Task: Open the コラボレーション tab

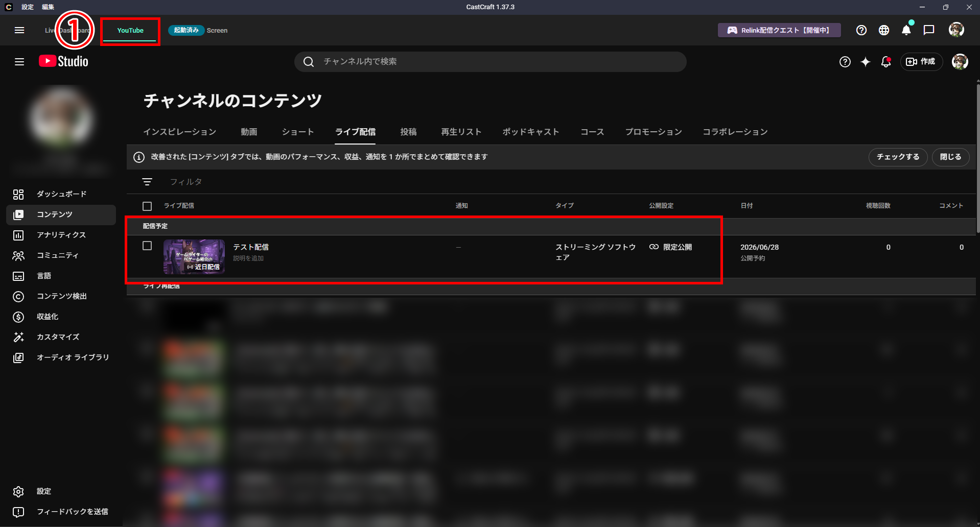Action: click(x=735, y=132)
